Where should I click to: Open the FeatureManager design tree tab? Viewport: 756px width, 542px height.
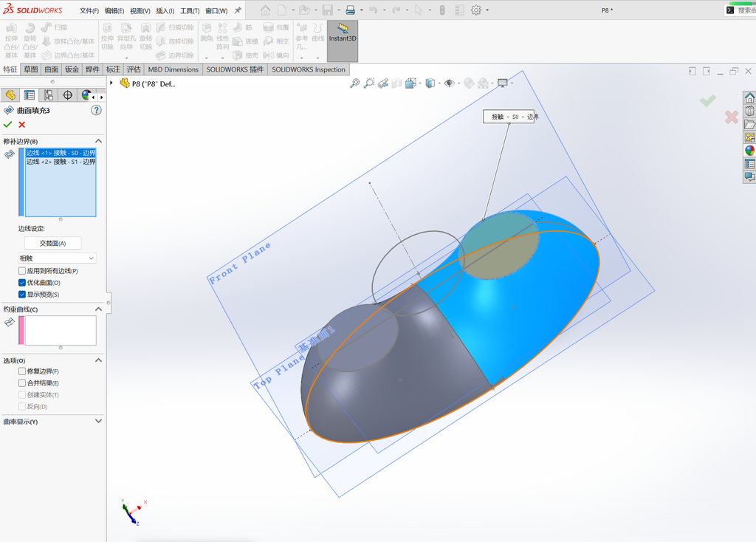point(10,95)
